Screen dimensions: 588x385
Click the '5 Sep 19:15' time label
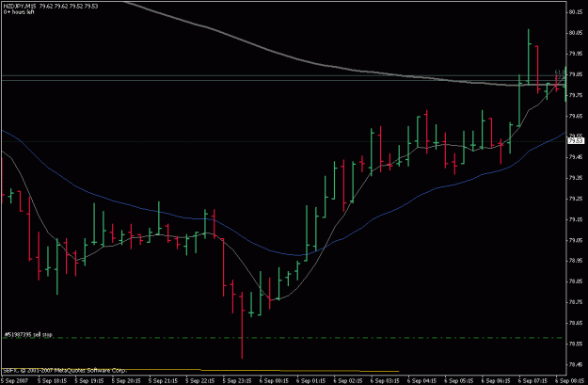89,381
